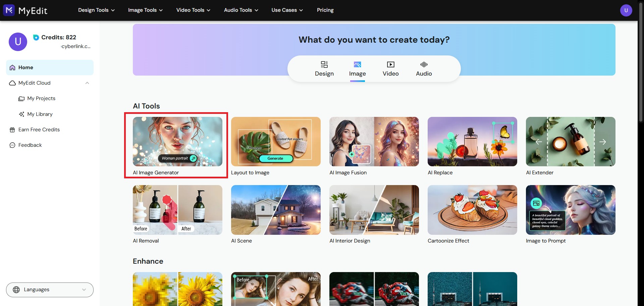Click the Feedback chat bubble icon
The height and width of the screenshot is (306, 644).
coord(12,145)
